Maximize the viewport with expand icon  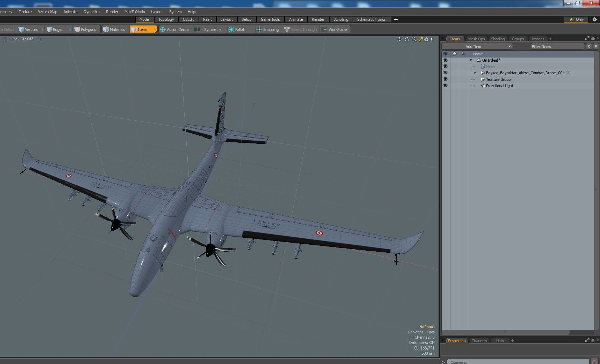pyautogui.click(x=420, y=39)
